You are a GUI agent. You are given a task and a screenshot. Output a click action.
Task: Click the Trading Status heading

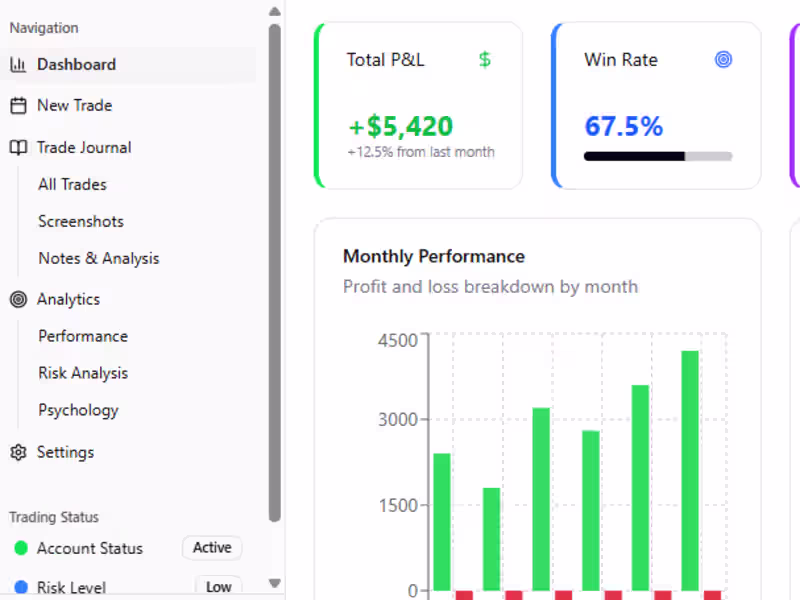click(x=54, y=517)
